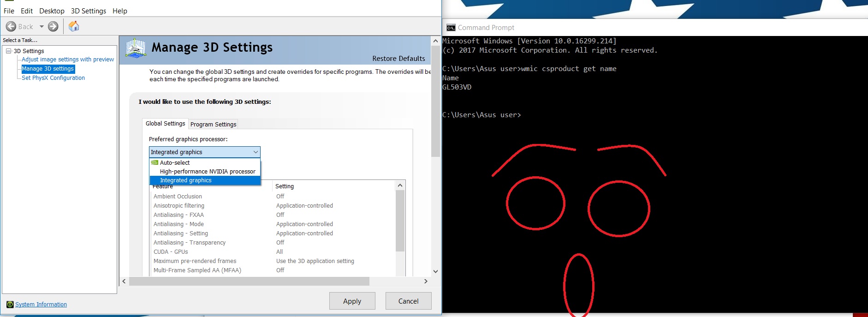The width and height of the screenshot is (868, 317).
Task: Click the Cancel button
Action: tap(409, 301)
